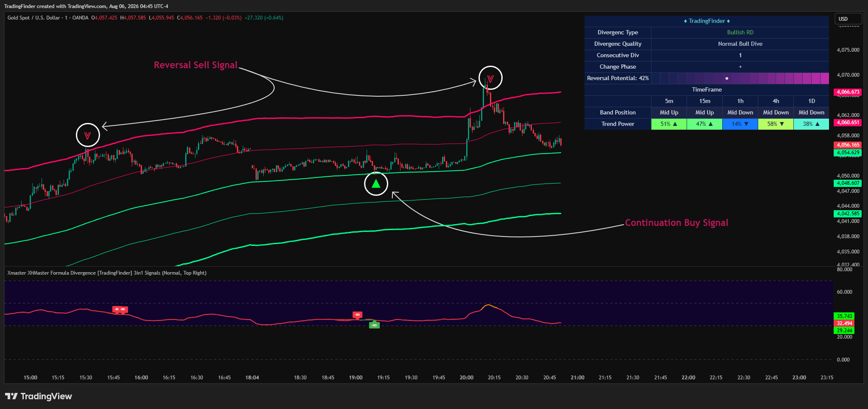Image resolution: width=868 pixels, height=409 pixels.
Task: Click the 'Trend Power' row label
Action: (618, 124)
